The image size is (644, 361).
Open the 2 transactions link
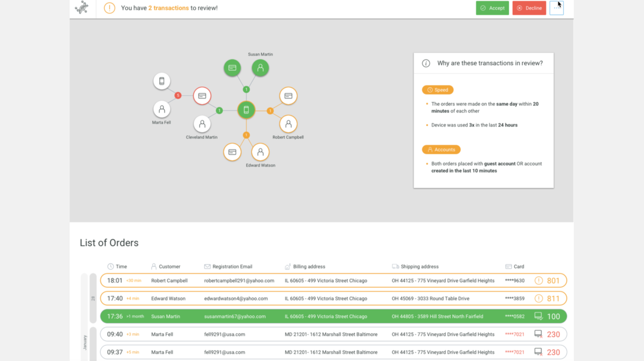[168, 8]
